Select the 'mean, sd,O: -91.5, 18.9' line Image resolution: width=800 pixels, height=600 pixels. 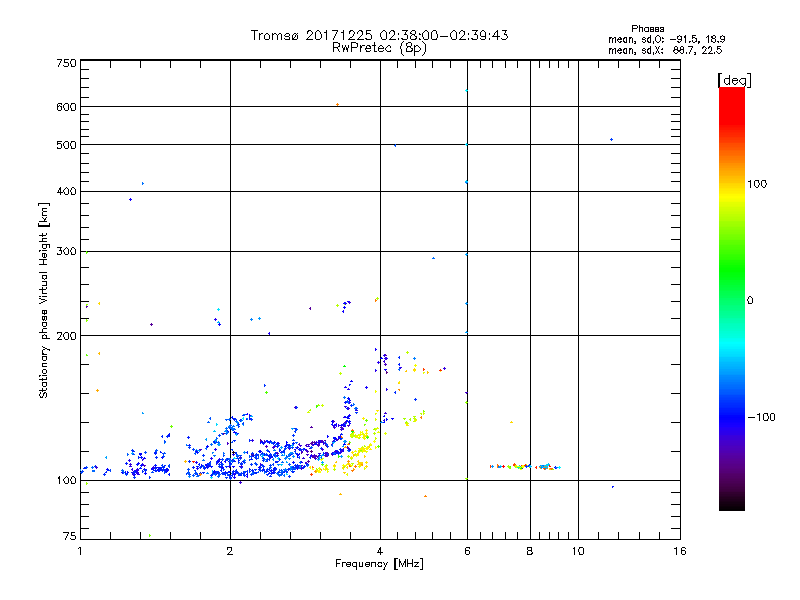pyautogui.click(x=666, y=39)
